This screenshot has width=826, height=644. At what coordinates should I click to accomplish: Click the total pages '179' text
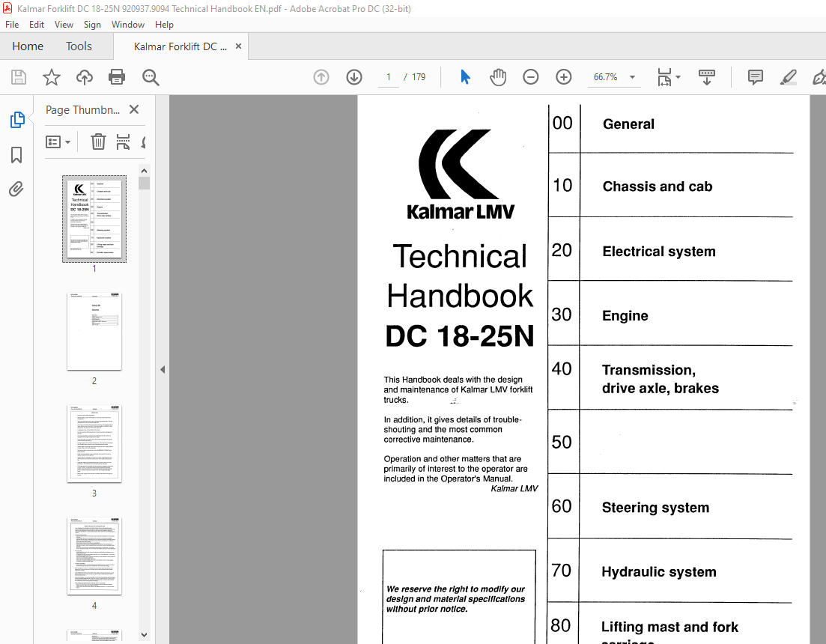coord(419,77)
